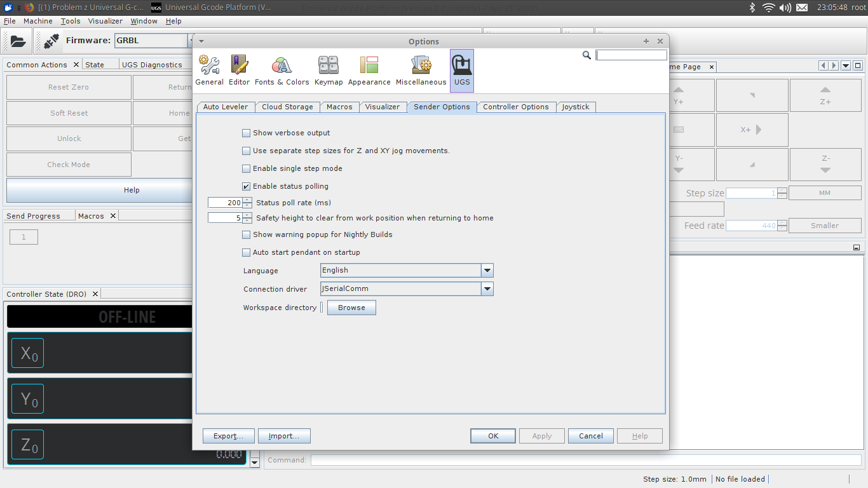Enable single step mode checkbox

[246, 168]
